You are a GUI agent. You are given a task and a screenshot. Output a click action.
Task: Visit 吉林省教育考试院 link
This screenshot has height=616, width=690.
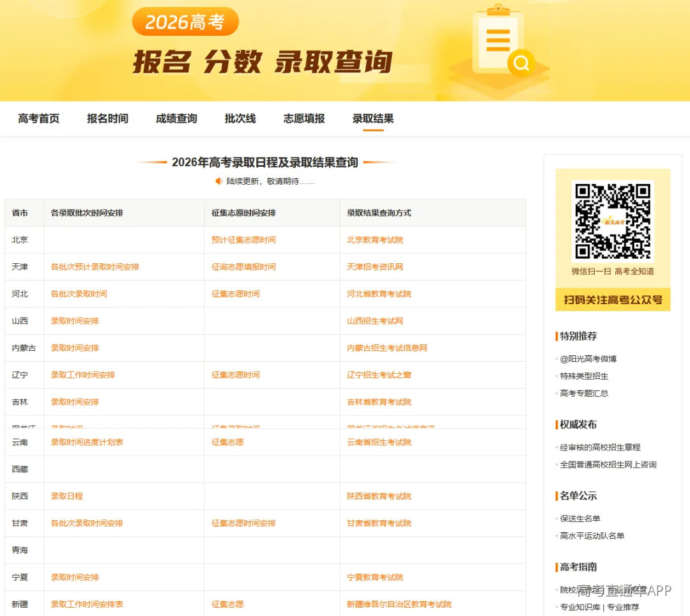(379, 402)
